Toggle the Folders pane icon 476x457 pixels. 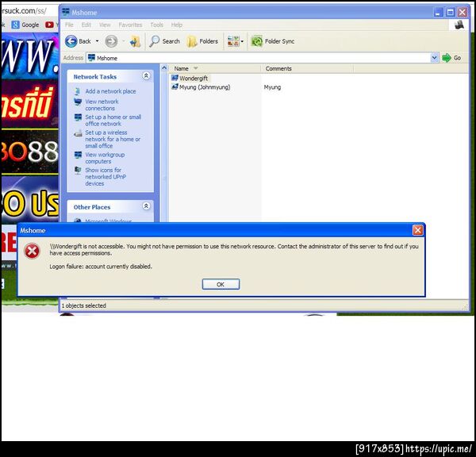click(x=191, y=41)
